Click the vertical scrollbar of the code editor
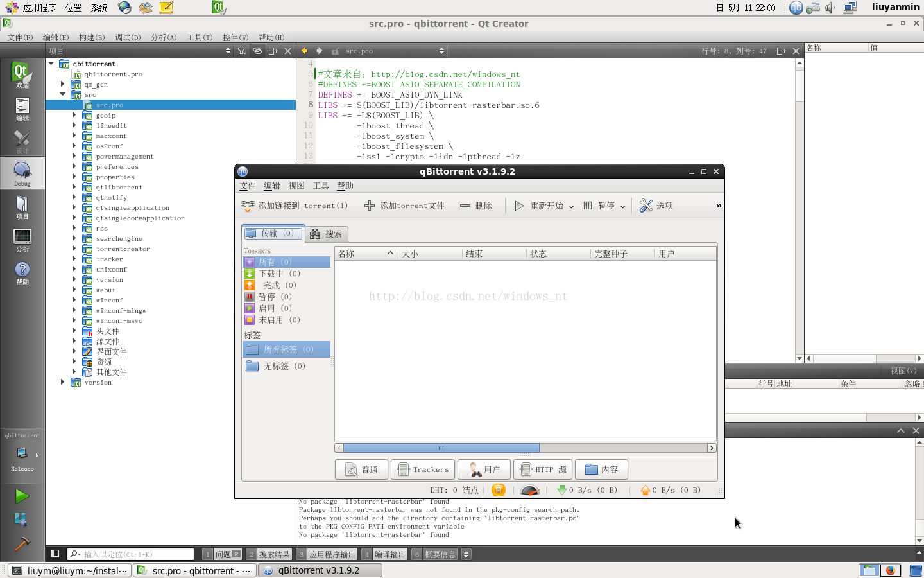Viewport: 924px width, 578px height. (800, 211)
